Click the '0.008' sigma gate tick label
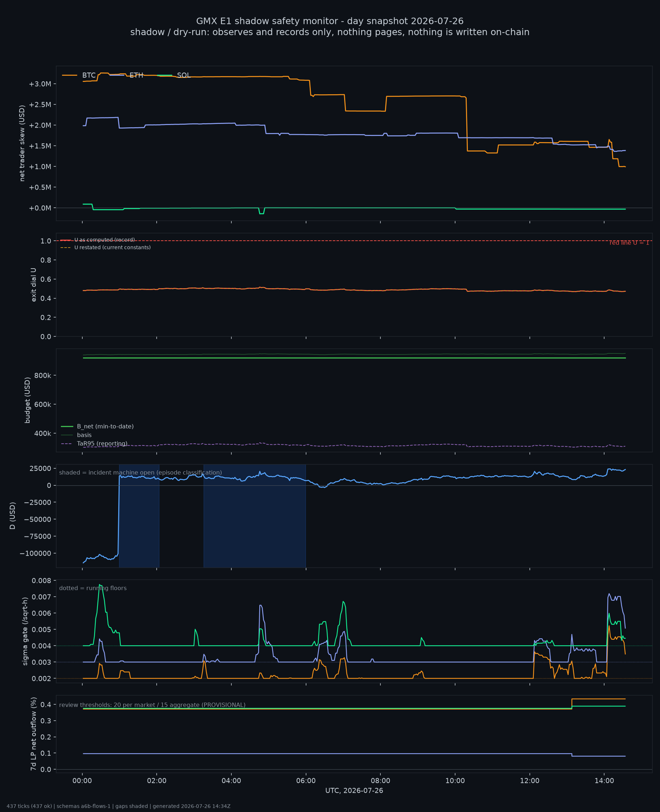The width and height of the screenshot is (660, 812). pyautogui.click(x=41, y=581)
